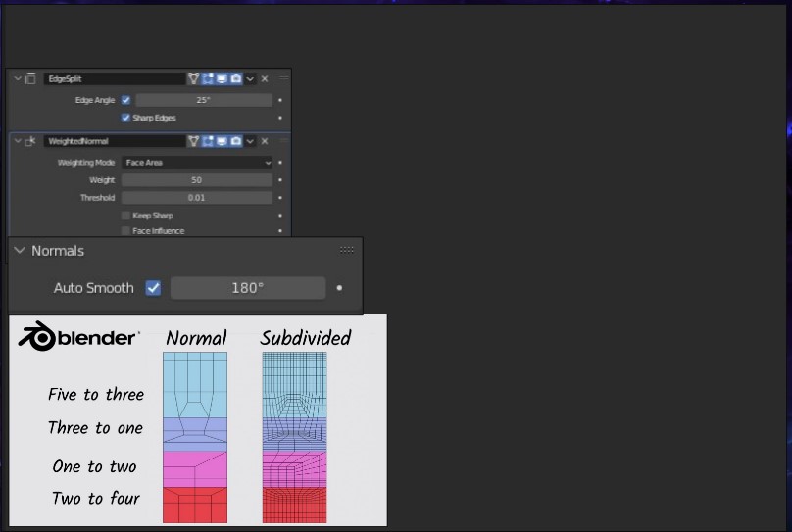Click the Normals panel grip dots
The image size is (792, 532).
click(347, 251)
